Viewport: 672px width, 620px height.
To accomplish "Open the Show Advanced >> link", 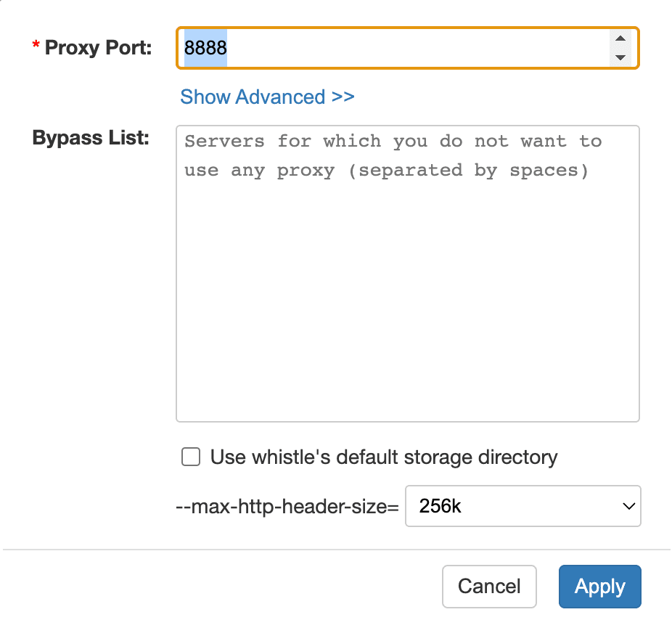I will point(267,97).
